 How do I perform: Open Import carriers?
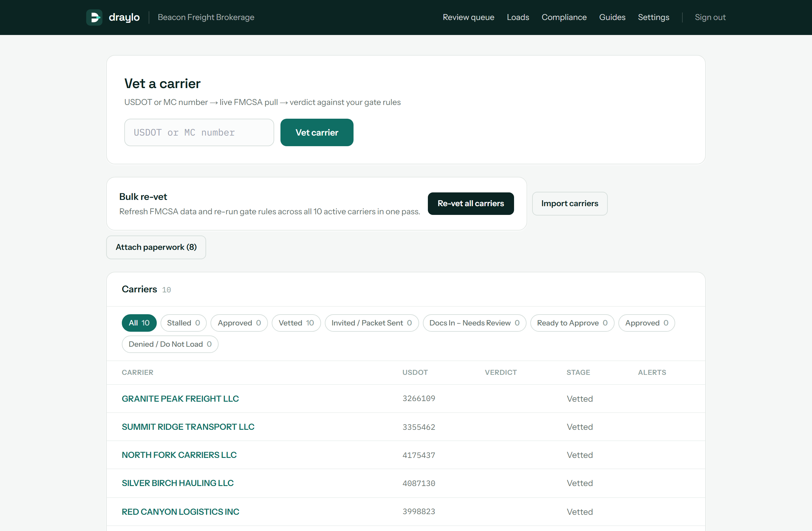(x=569, y=203)
